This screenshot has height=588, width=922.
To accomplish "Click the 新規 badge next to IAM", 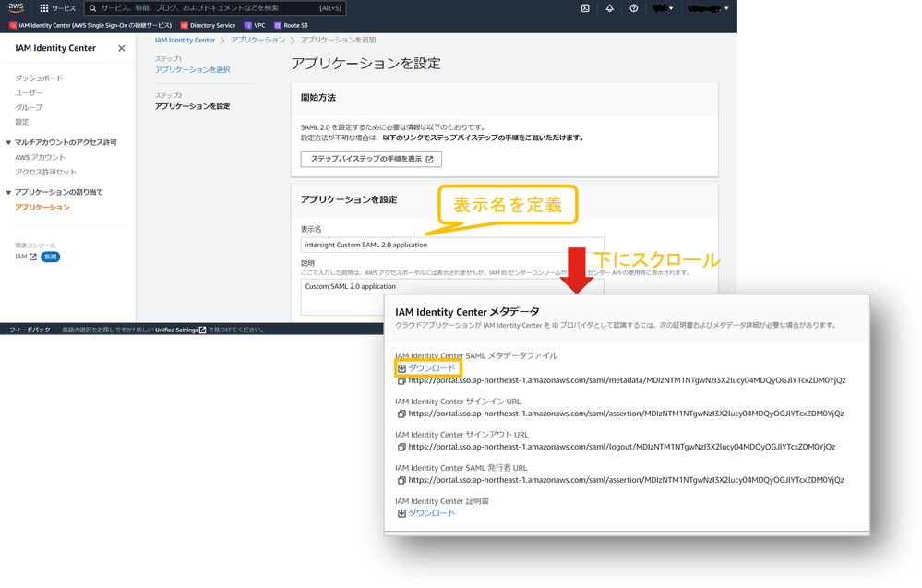I will click(51, 257).
